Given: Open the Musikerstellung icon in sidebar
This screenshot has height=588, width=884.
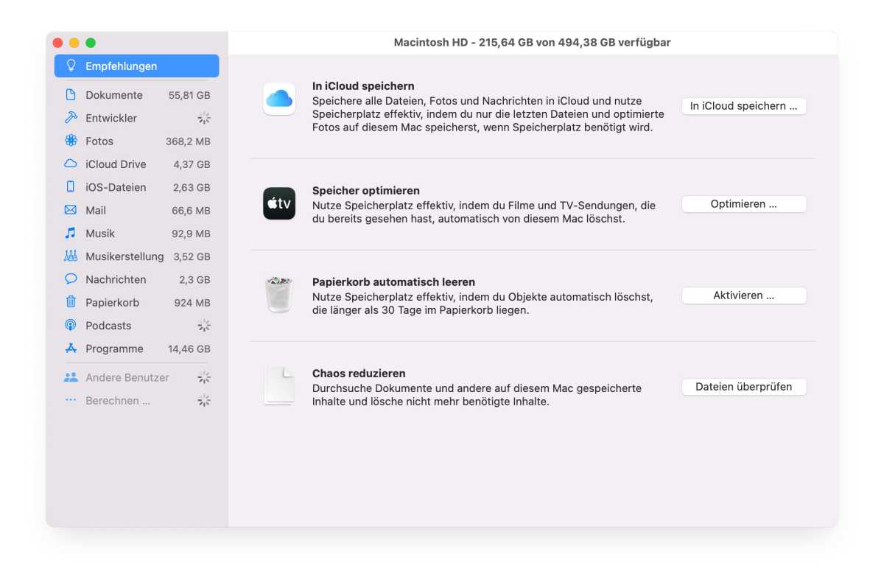Looking at the screenshot, I should click(x=71, y=256).
